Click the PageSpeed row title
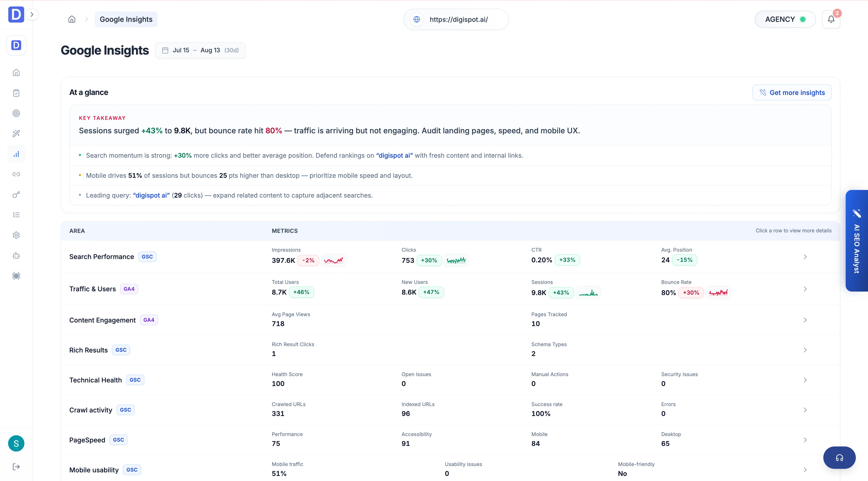 [87, 440]
